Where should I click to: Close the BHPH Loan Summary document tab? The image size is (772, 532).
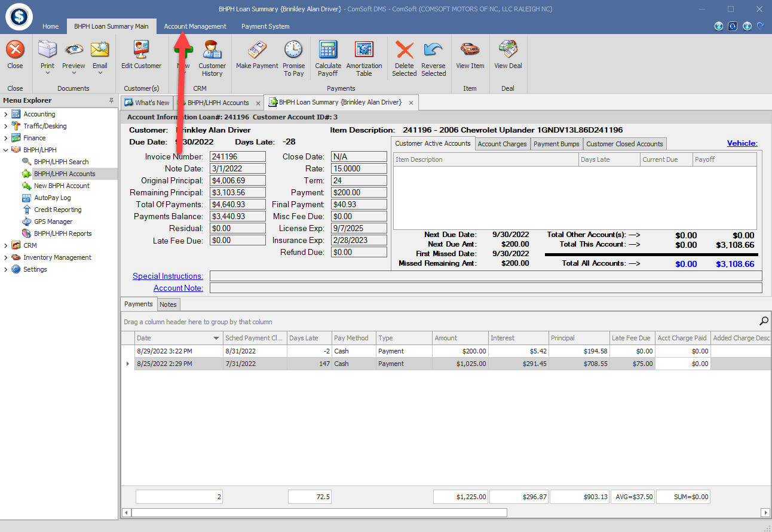(x=410, y=102)
